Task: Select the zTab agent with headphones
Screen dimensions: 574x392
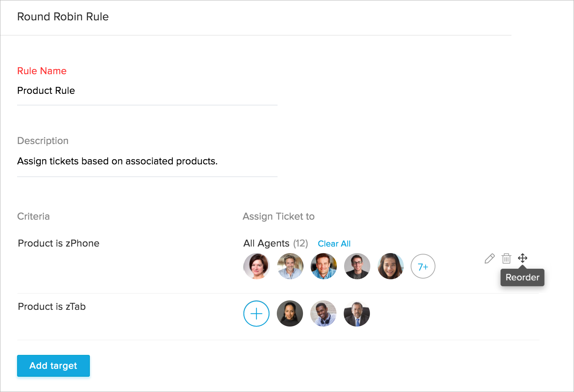Action: pos(323,313)
